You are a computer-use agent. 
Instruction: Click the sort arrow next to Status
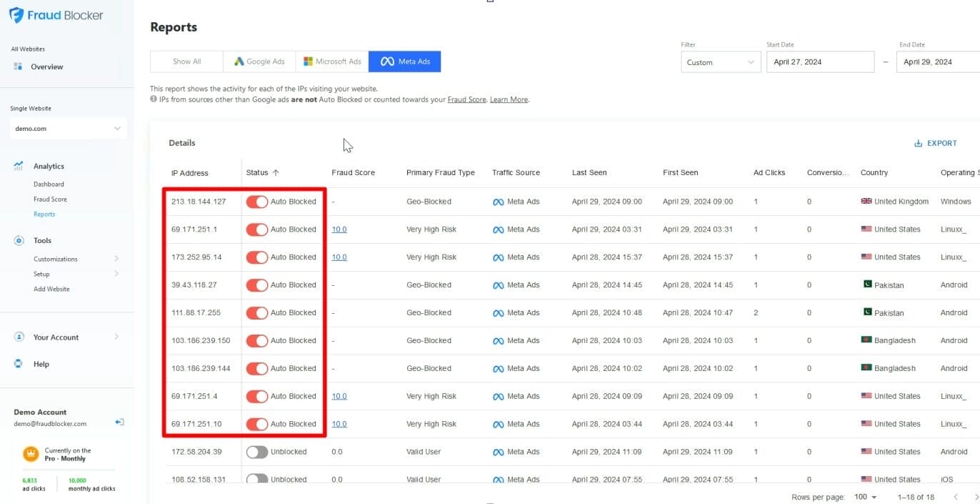(x=276, y=172)
